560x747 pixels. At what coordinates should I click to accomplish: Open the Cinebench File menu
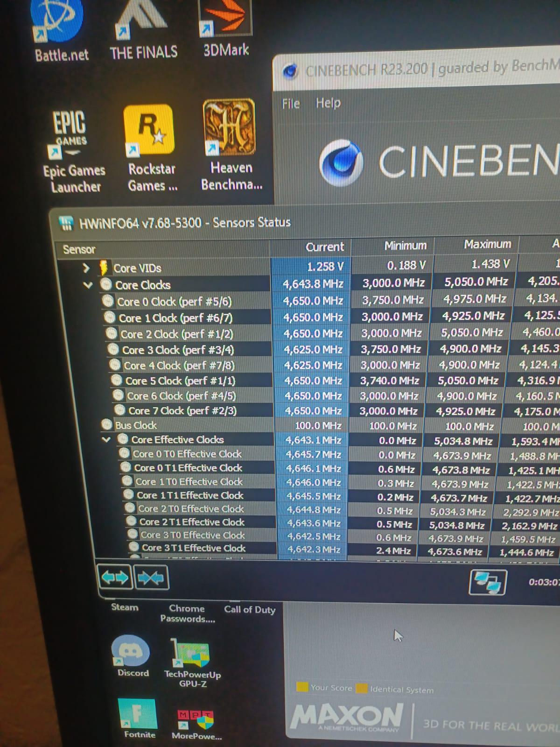[x=290, y=103]
